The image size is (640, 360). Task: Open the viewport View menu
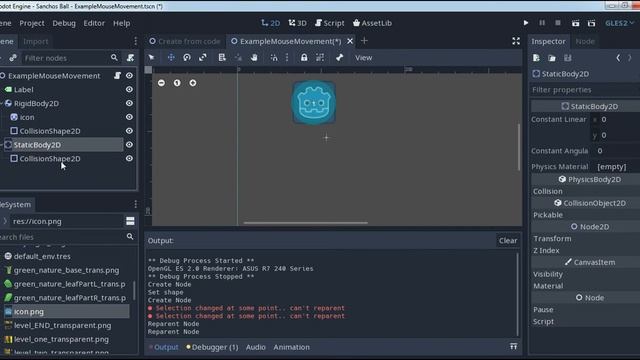point(363,58)
